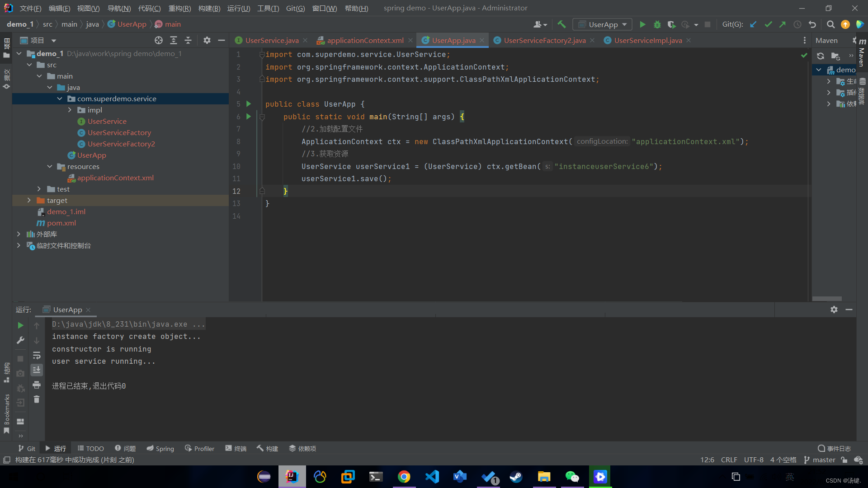The width and height of the screenshot is (868, 488).
Task: Open the Spring tool window button
Action: pos(160,448)
